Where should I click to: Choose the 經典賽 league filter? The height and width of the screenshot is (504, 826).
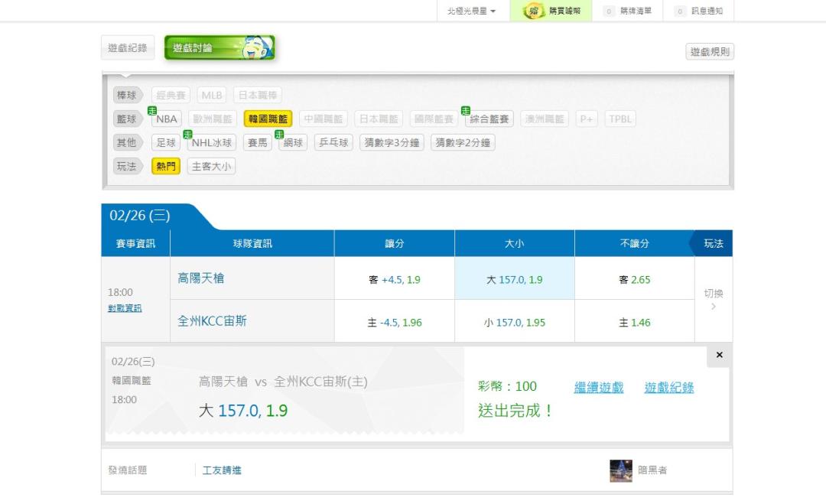(171, 96)
